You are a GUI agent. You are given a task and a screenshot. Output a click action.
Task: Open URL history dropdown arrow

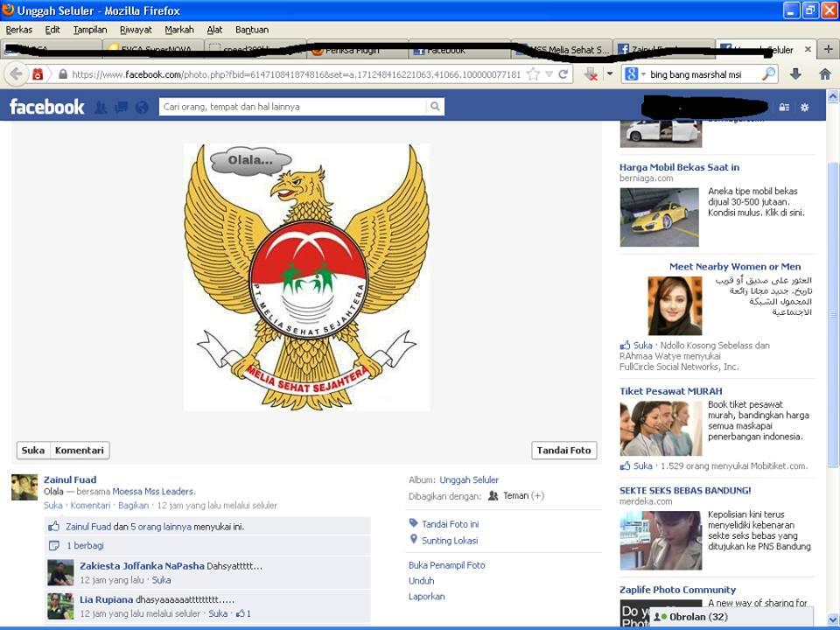[x=549, y=75]
